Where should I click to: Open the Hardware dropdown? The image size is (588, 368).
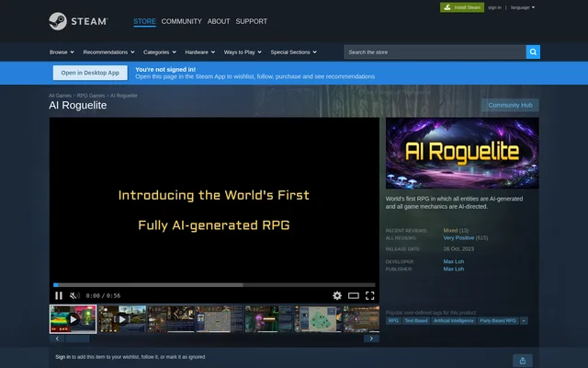click(200, 52)
